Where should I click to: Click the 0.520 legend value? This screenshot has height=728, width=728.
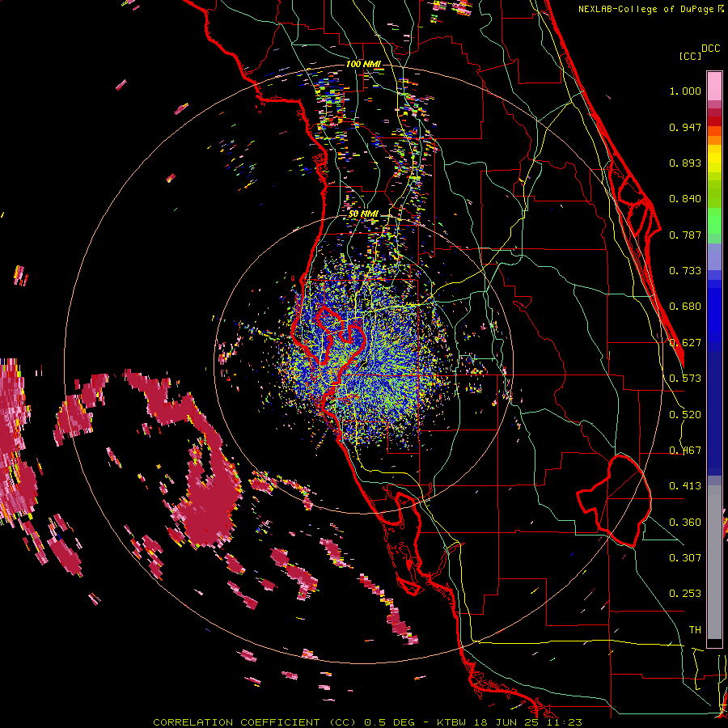point(685,415)
